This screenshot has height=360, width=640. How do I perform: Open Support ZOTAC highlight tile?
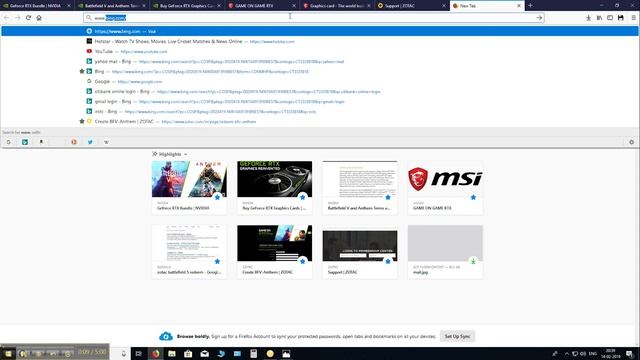tap(360, 251)
